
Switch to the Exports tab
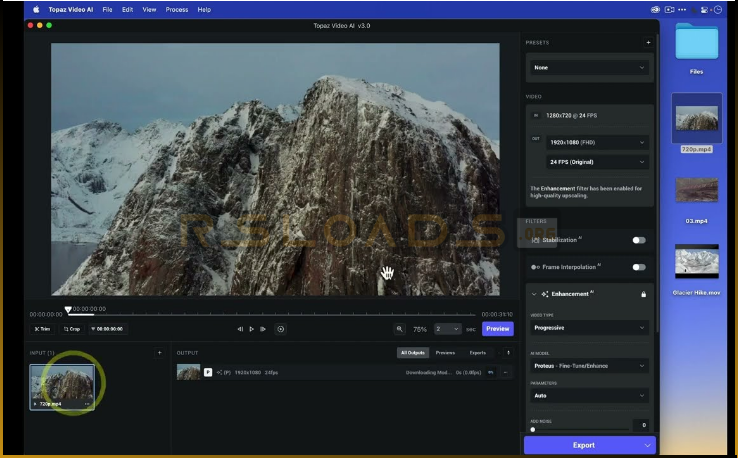pos(477,352)
